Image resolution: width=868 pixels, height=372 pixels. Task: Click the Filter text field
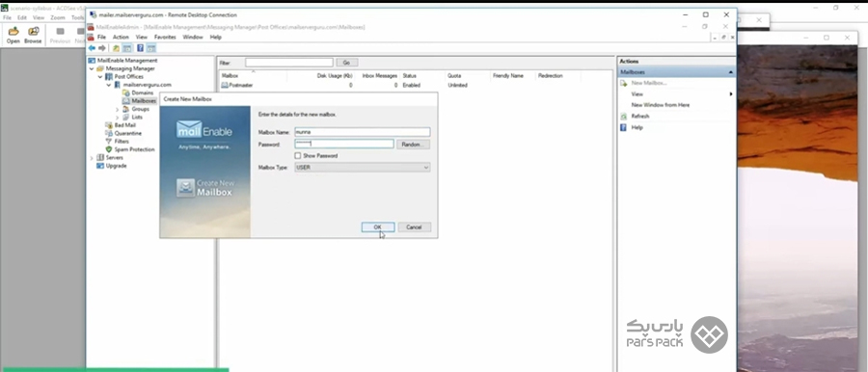point(289,63)
